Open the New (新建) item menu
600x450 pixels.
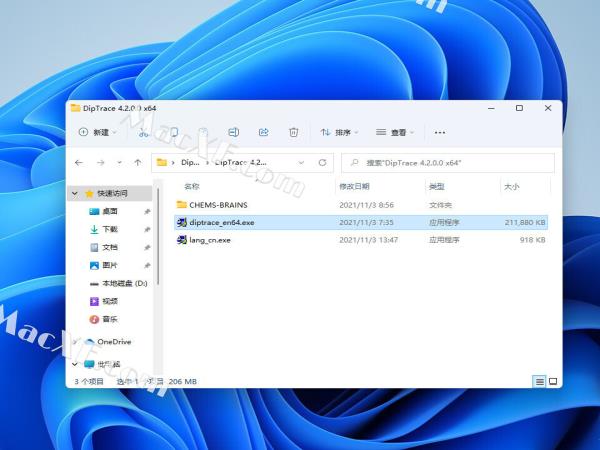pos(98,132)
